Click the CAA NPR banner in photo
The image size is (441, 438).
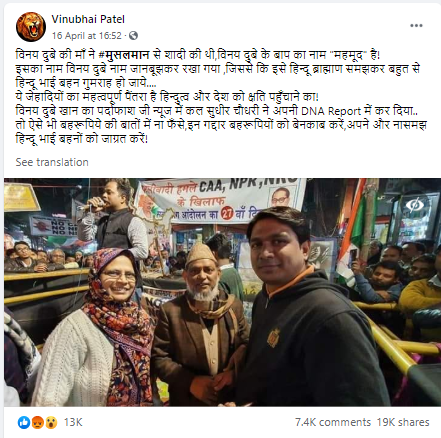(220, 199)
